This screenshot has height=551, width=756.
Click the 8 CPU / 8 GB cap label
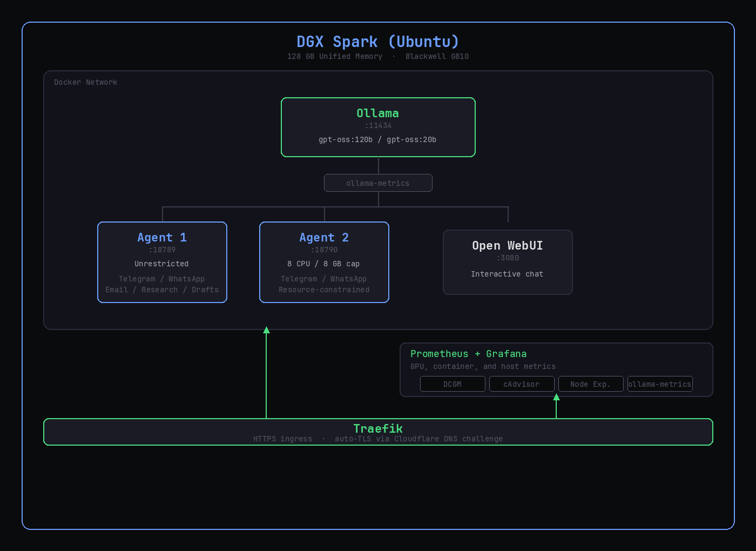[323, 264]
